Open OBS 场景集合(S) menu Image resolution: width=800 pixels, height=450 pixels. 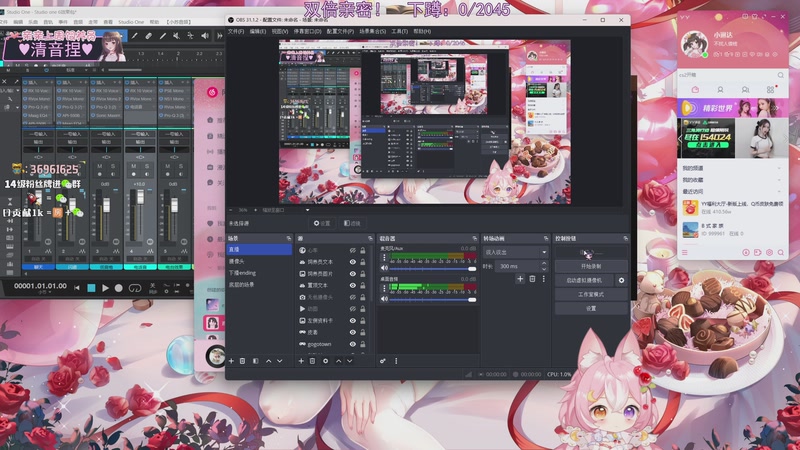pos(372,32)
